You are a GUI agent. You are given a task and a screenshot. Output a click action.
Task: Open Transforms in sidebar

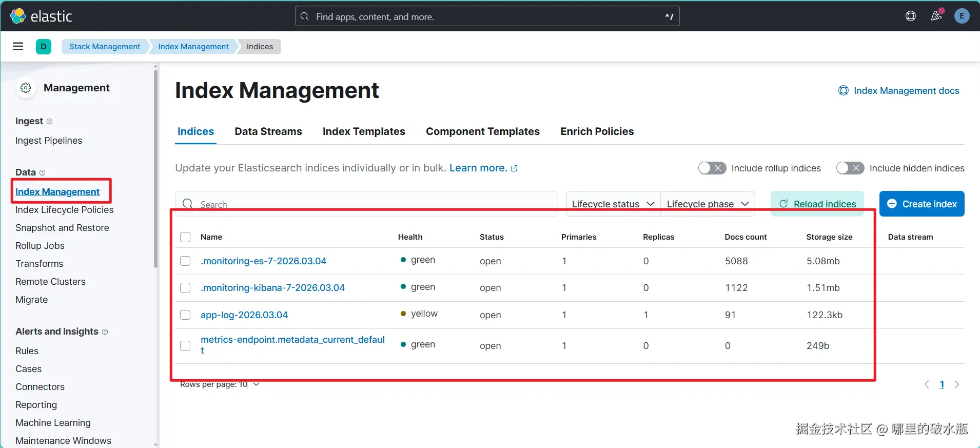click(x=40, y=264)
